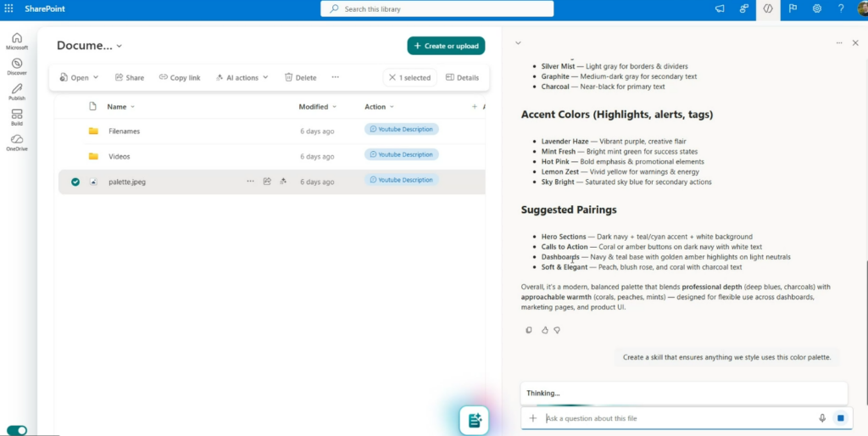This screenshot has width=868, height=436.
Task: Clear the selection using the '1 selected' button
Action: pyautogui.click(x=409, y=78)
